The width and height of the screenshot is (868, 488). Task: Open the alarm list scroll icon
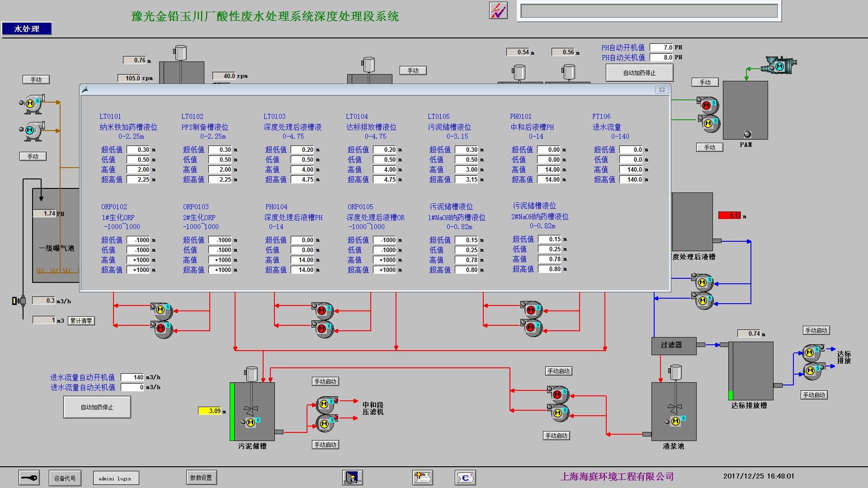coord(422,477)
